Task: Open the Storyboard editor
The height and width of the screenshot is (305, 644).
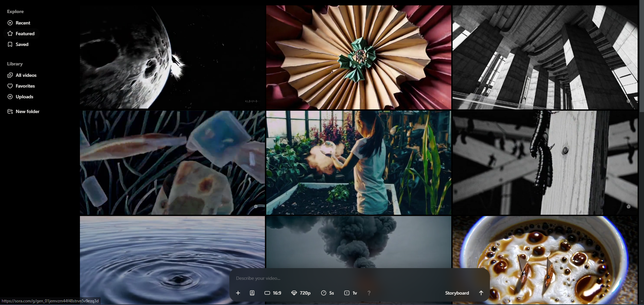Action: click(x=457, y=293)
